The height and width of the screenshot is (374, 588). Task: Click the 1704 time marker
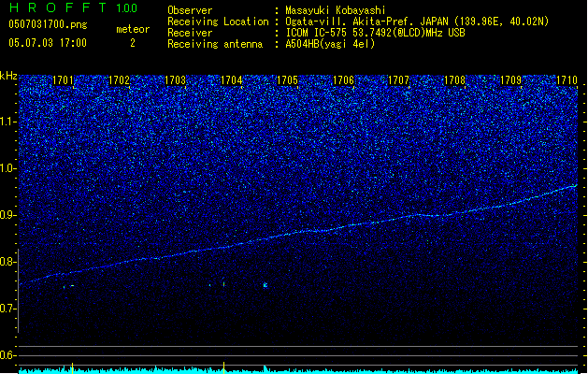click(x=232, y=80)
